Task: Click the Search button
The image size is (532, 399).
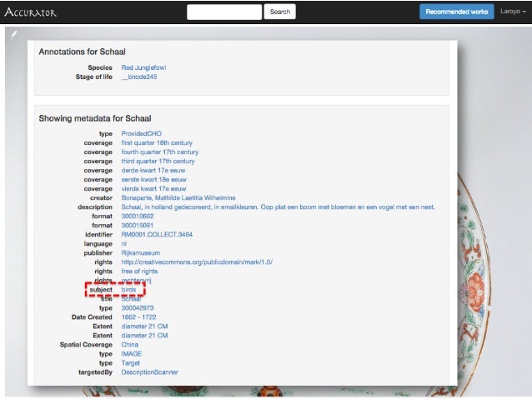Action: pyautogui.click(x=280, y=12)
